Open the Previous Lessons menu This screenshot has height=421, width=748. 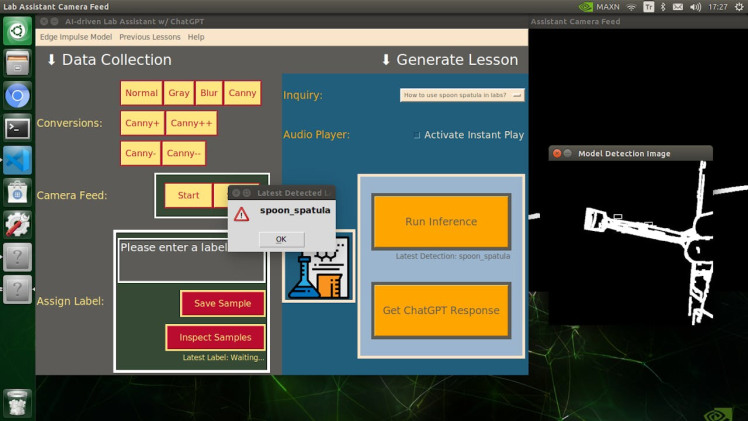point(150,37)
